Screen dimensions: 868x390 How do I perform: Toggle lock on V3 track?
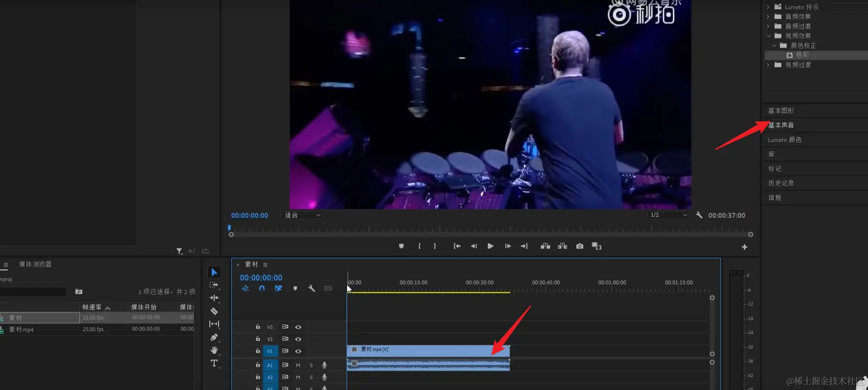click(x=258, y=327)
